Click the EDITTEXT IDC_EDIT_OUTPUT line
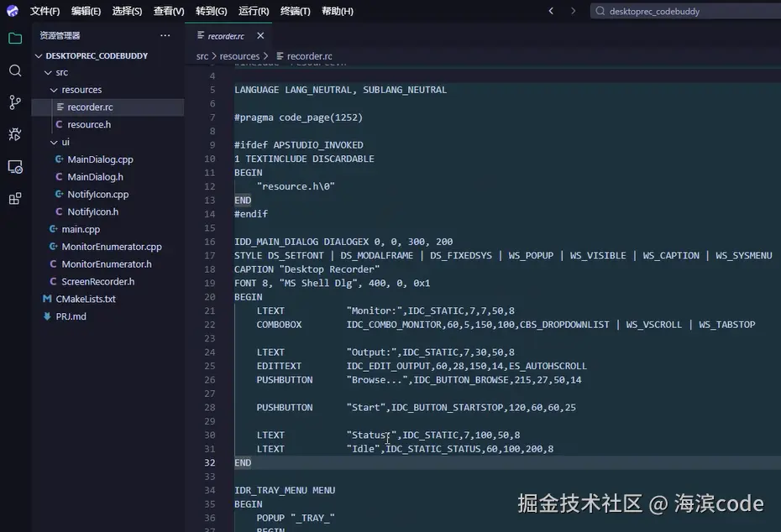The height and width of the screenshot is (532, 781). click(x=422, y=367)
